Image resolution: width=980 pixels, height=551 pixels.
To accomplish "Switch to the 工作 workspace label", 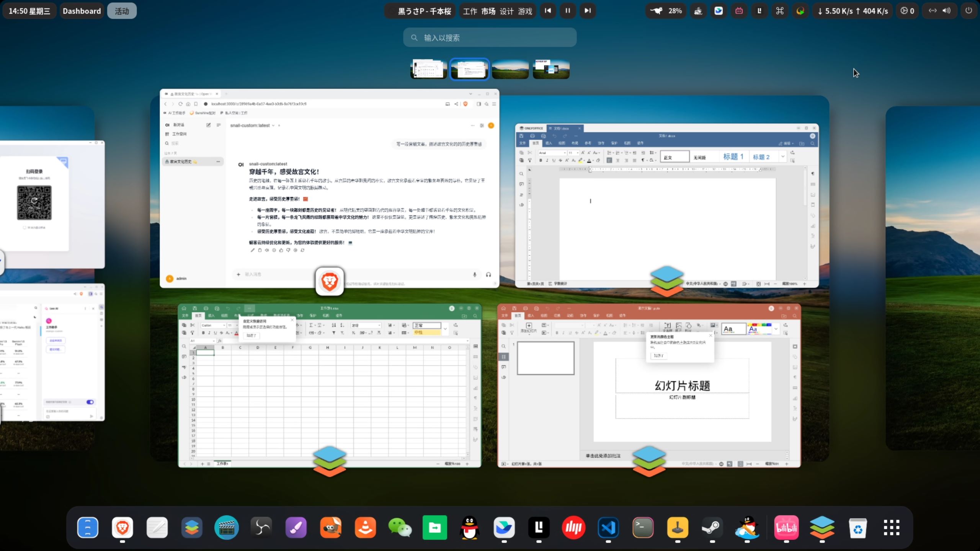I will (470, 11).
